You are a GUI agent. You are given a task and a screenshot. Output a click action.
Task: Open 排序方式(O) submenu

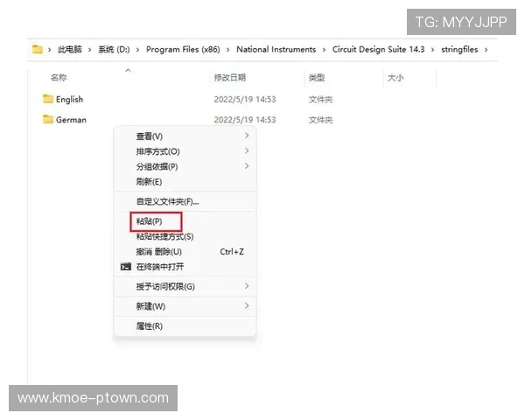point(185,151)
